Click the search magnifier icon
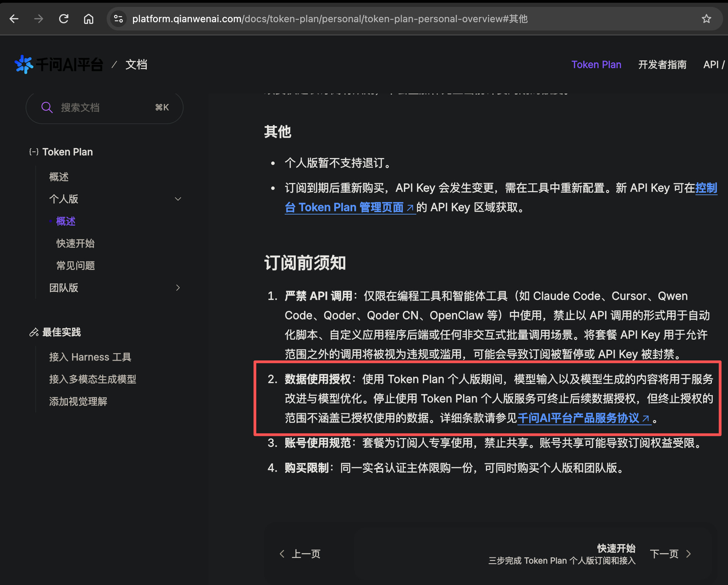 coord(47,107)
